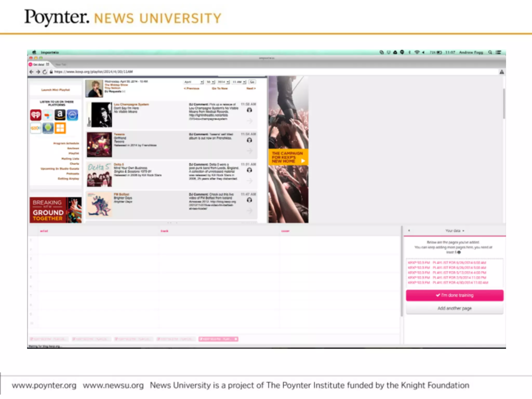
Task: Select the highlighted pink page tab at bottom
Action: point(218,339)
